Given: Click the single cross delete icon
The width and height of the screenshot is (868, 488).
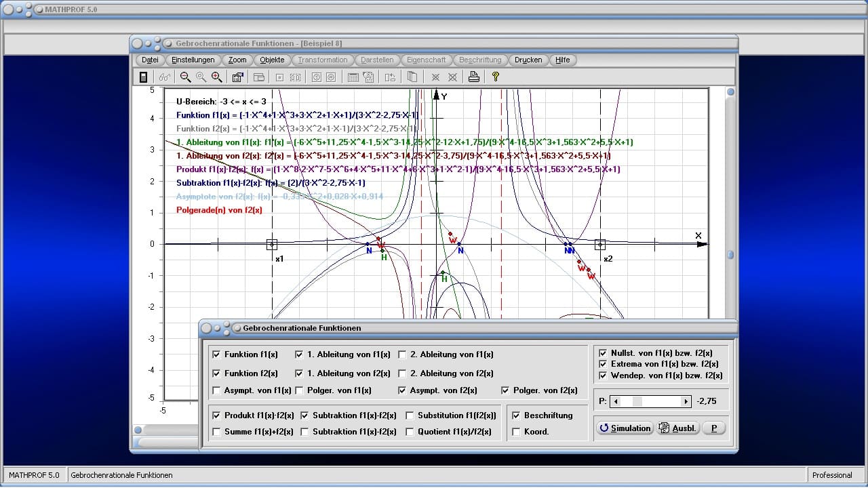Looking at the screenshot, I should (x=436, y=77).
